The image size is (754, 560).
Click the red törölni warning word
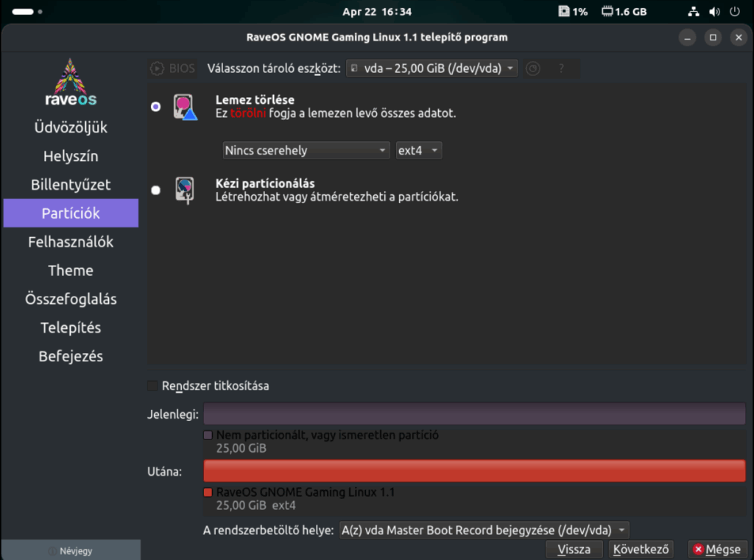pos(247,113)
